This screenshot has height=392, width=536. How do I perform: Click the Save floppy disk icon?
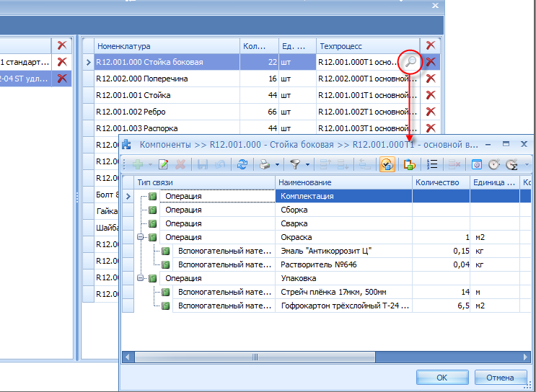point(203,164)
